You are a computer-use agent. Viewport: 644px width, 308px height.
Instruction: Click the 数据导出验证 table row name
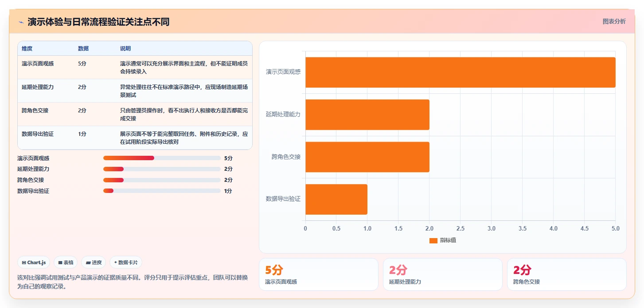(38, 134)
